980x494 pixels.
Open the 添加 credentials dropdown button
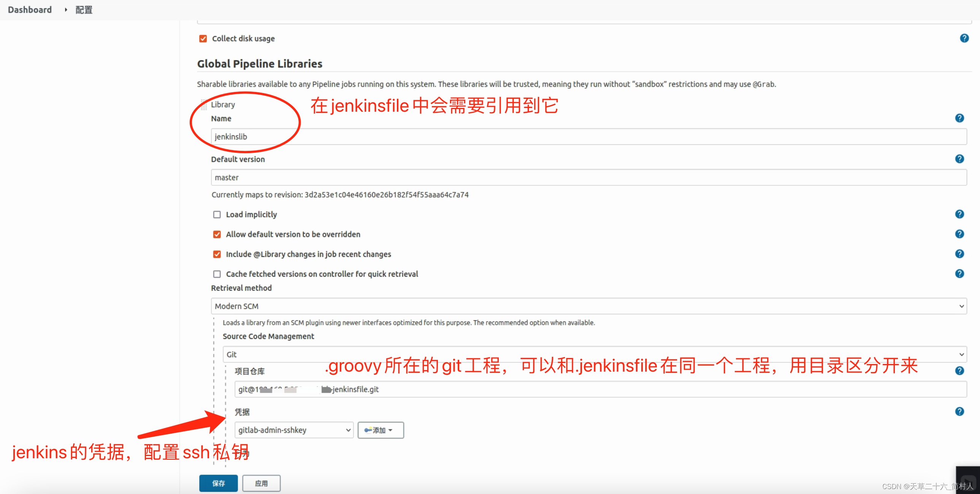pos(381,430)
